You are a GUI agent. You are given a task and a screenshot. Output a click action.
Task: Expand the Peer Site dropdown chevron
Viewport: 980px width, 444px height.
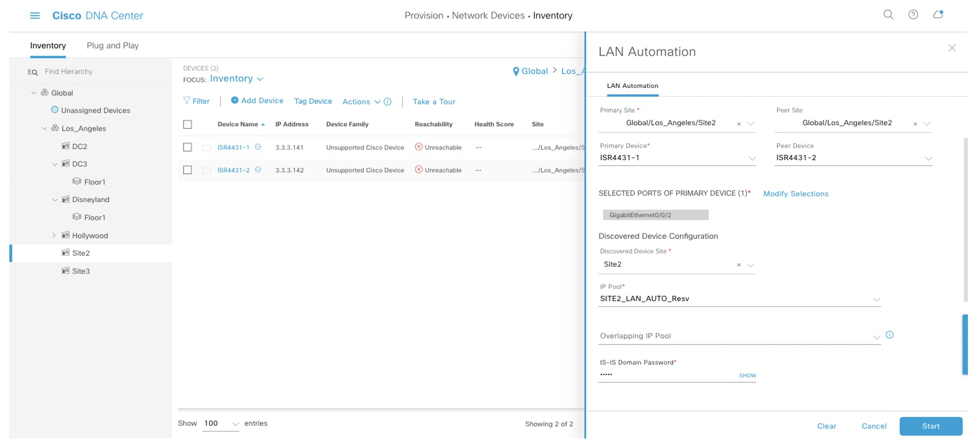point(927,124)
